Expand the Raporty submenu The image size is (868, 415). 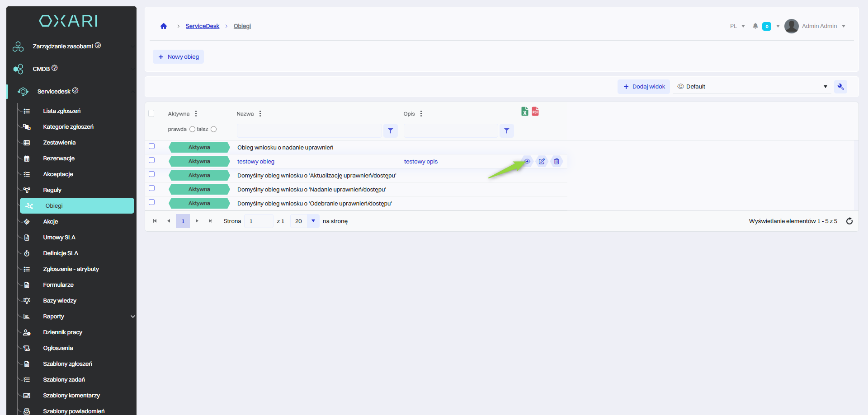pyautogui.click(x=132, y=317)
